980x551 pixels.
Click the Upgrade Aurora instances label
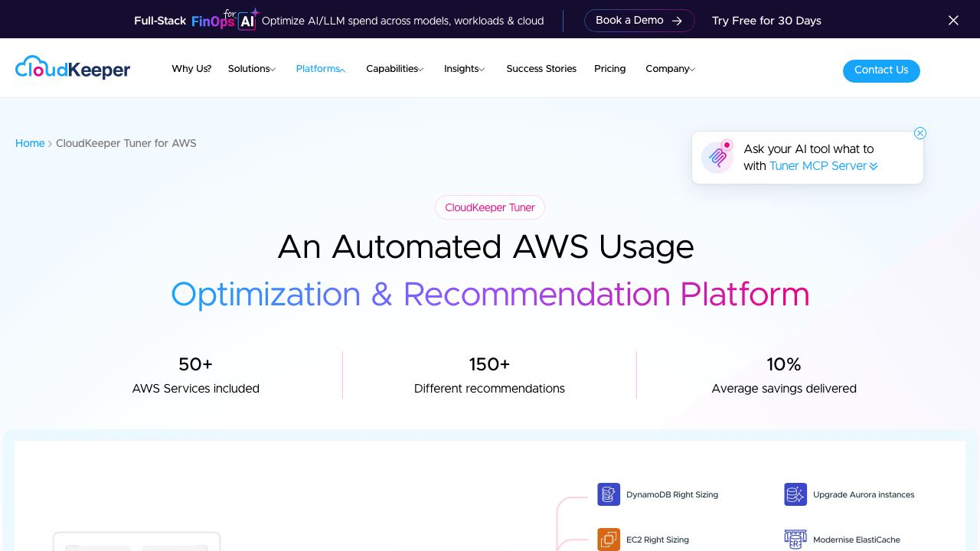[864, 494]
